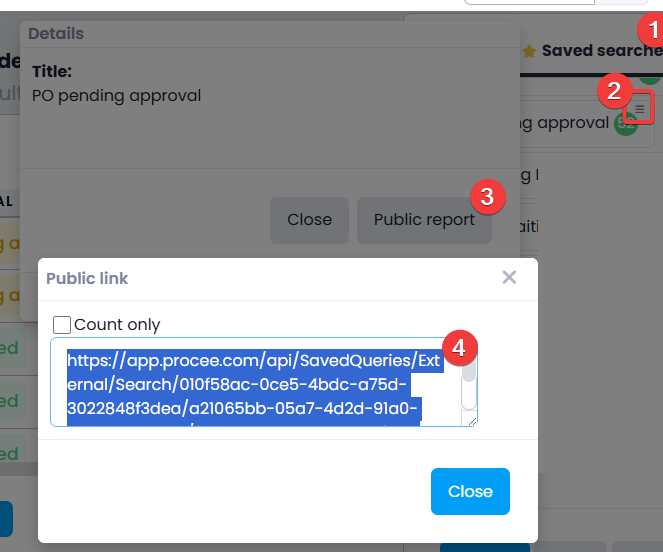The width and height of the screenshot is (663, 552).
Task: Click red annotation marker number 2
Action: point(613,91)
